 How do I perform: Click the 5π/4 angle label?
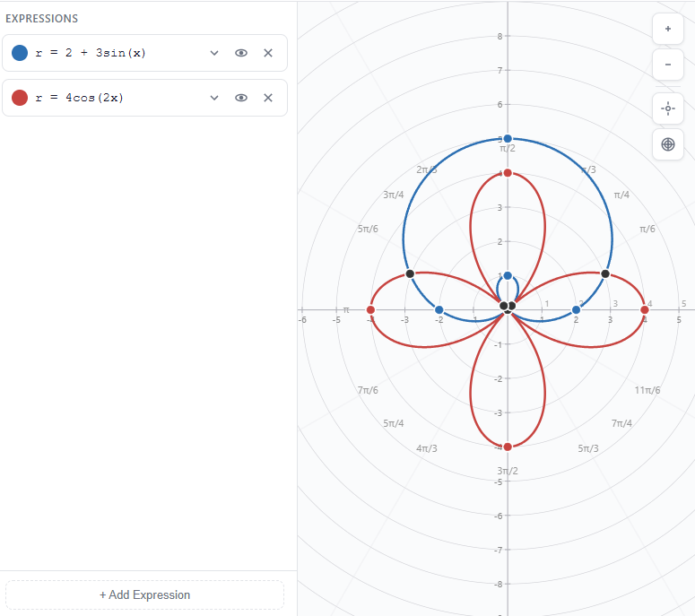click(393, 423)
